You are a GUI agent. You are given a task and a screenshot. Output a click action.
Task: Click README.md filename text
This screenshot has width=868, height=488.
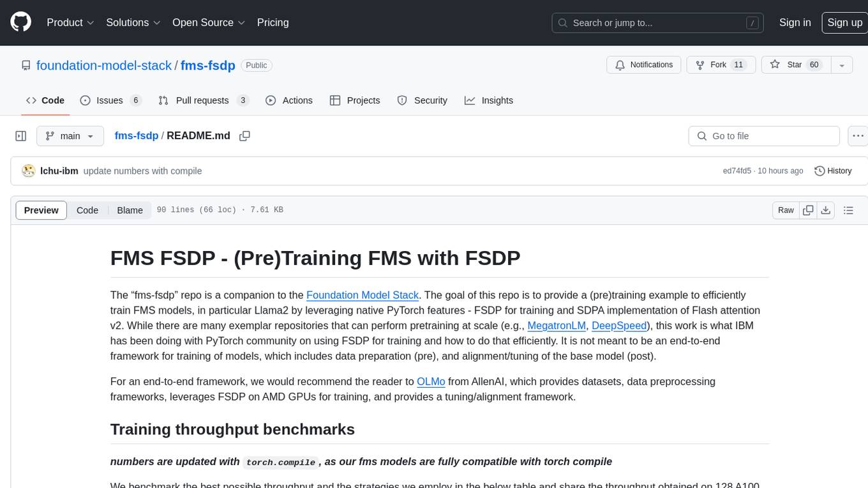(x=198, y=136)
